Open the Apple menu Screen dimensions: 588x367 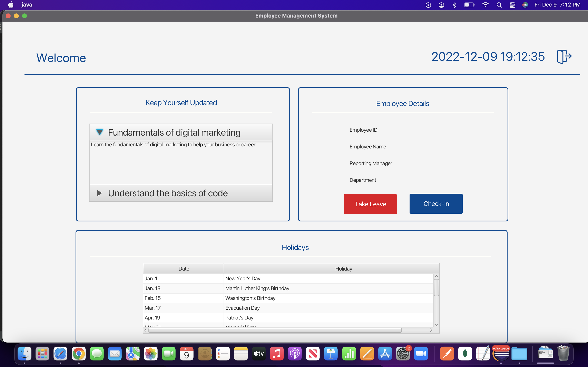11,5
